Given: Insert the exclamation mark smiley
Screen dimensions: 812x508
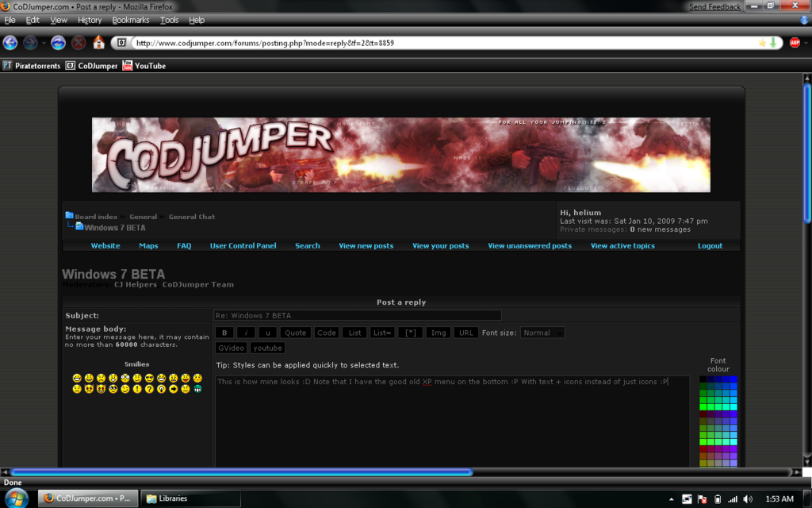Looking at the screenshot, I should 137,389.
